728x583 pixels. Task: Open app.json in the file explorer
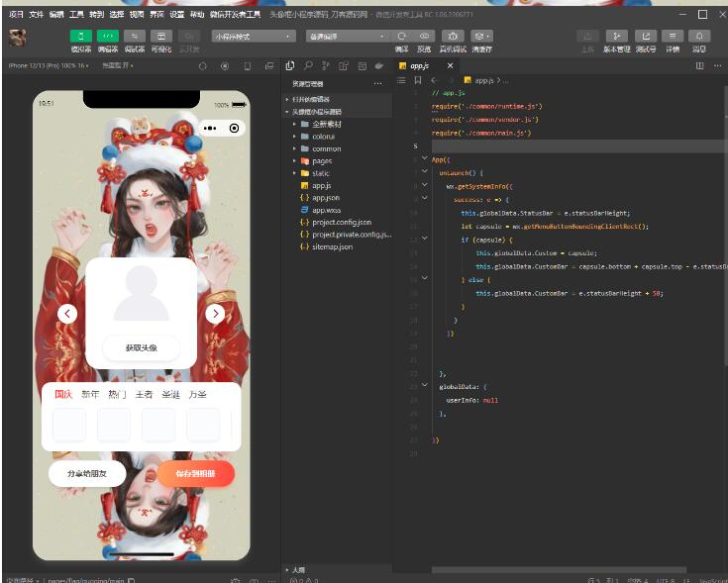[x=326, y=198]
